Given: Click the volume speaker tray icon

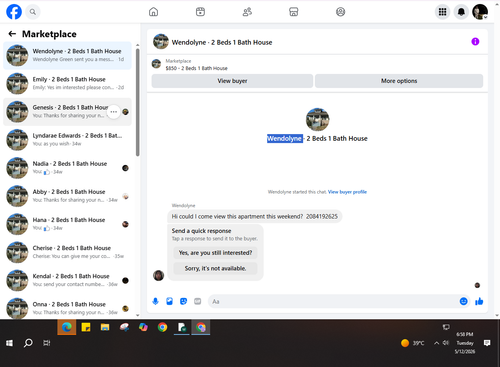Looking at the screenshot, I should [446, 343].
